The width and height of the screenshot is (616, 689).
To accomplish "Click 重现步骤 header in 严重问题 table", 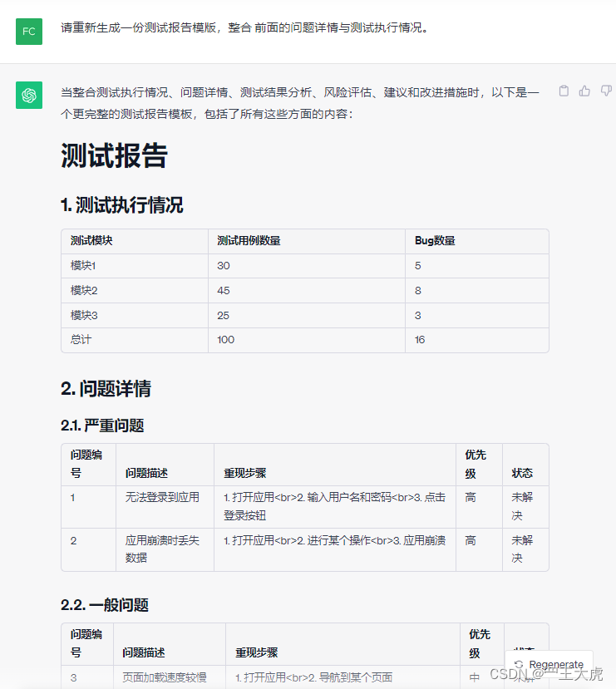I will click(x=244, y=473).
